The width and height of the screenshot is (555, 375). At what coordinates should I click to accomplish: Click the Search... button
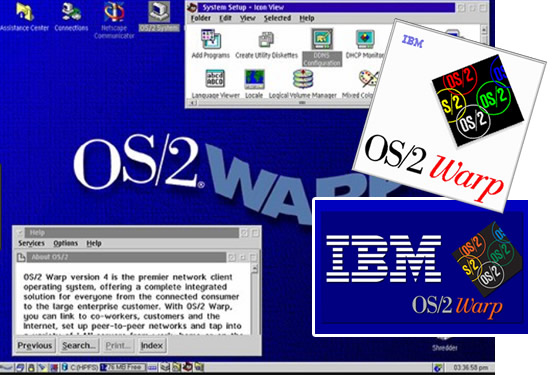79,345
